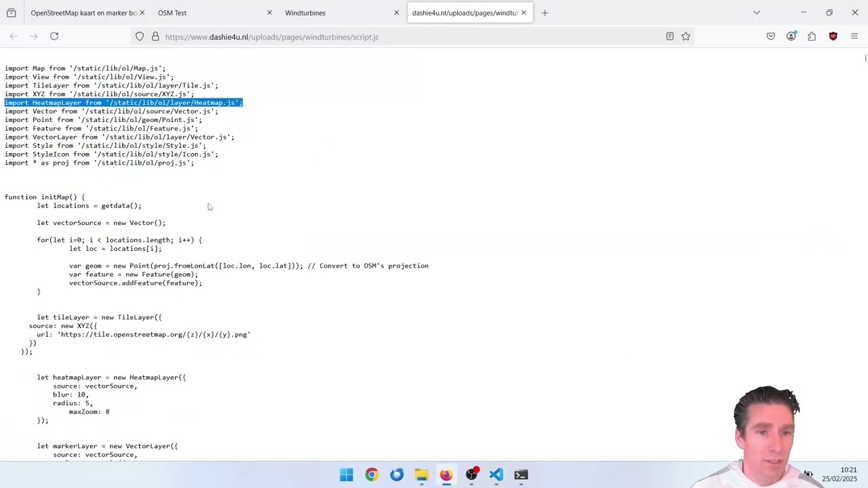The image size is (868, 488).
Task: Close the OpenStreetMap kaart tab
Action: tap(142, 13)
